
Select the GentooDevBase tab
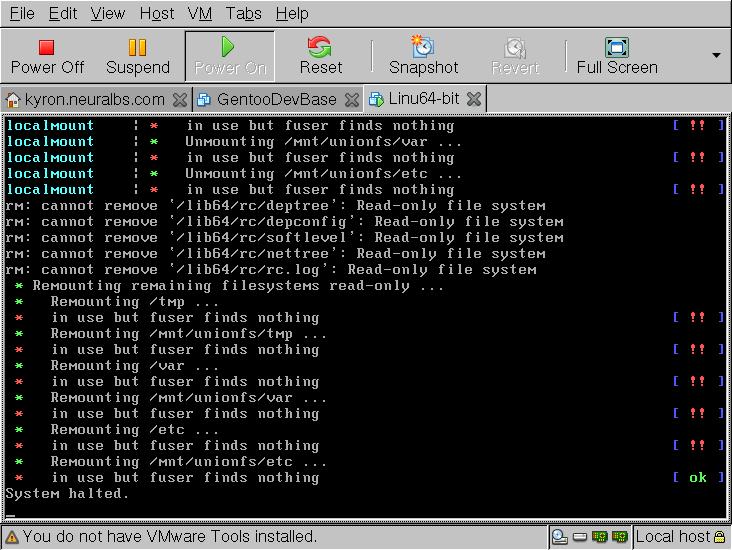268,99
